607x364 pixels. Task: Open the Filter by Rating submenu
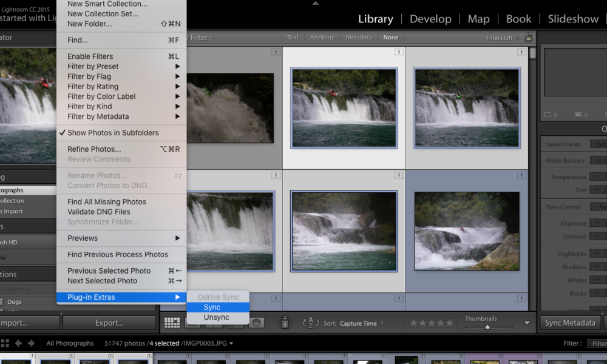click(x=121, y=87)
